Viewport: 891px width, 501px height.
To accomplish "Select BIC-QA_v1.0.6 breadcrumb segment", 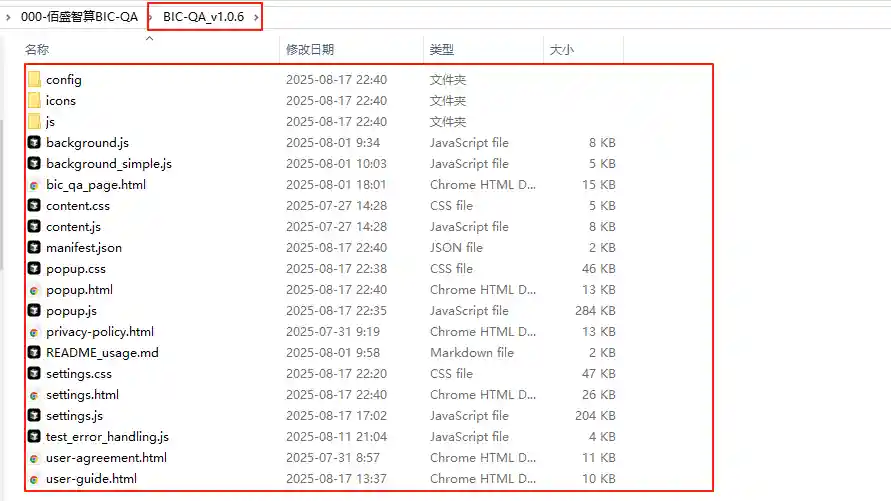I will click(x=203, y=17).
